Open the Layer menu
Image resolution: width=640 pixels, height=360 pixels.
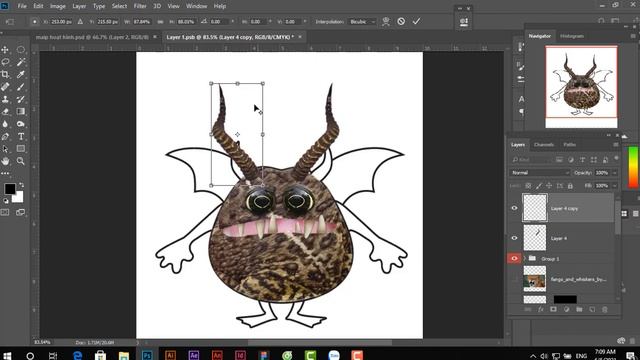tap(79, 6)
